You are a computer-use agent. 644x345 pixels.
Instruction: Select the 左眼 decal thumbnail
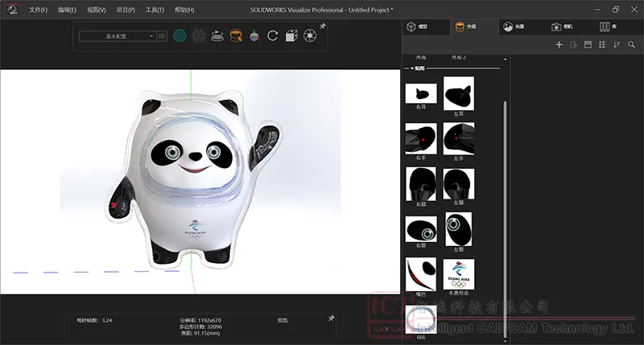tap(459, 229)
